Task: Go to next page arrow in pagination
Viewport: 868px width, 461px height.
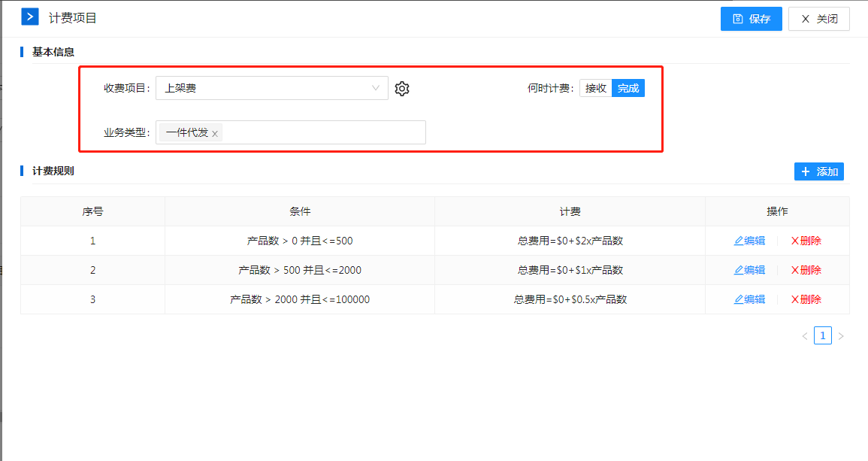Action: (x=841, y=336)
